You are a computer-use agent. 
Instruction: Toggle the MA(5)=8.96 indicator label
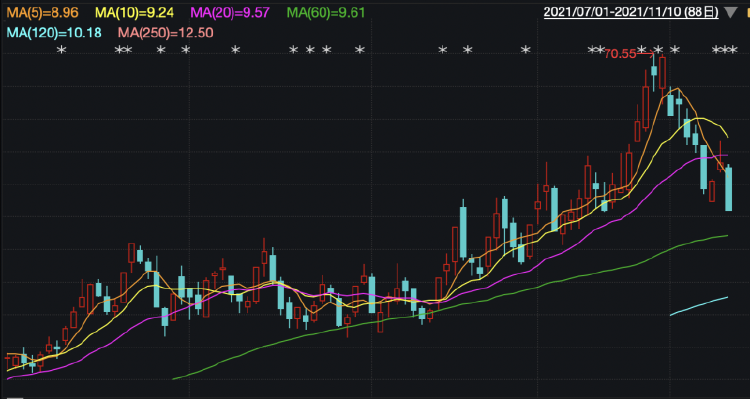[43, 12]
